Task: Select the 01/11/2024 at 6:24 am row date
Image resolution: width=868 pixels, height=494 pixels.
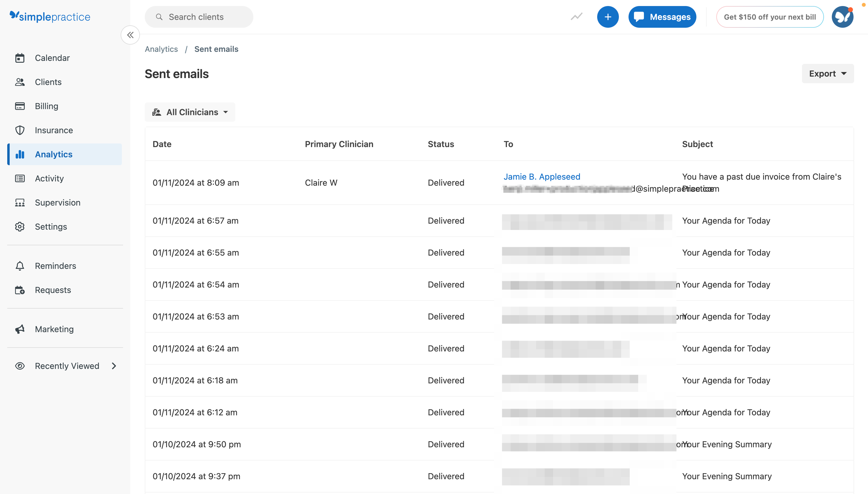Action: point(195,348)
